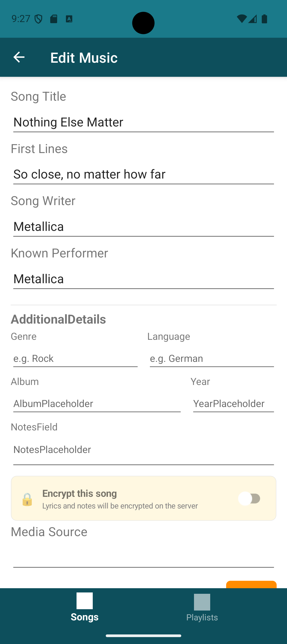
Task: Enter a genre in the Genre field
Action: 75,359
